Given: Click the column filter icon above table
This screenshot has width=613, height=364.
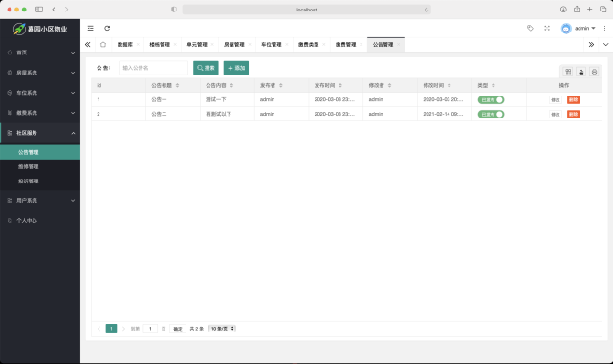Looking at the screenshot, I should click(568, 72).
